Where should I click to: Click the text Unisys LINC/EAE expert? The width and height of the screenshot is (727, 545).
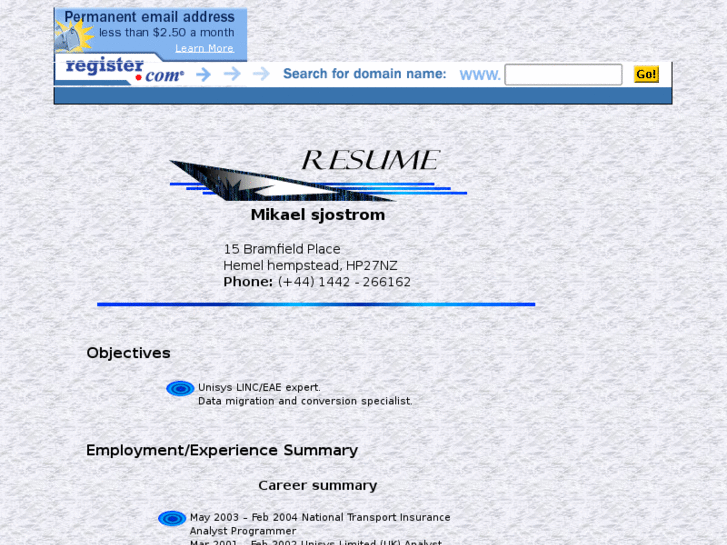[259, 387]
